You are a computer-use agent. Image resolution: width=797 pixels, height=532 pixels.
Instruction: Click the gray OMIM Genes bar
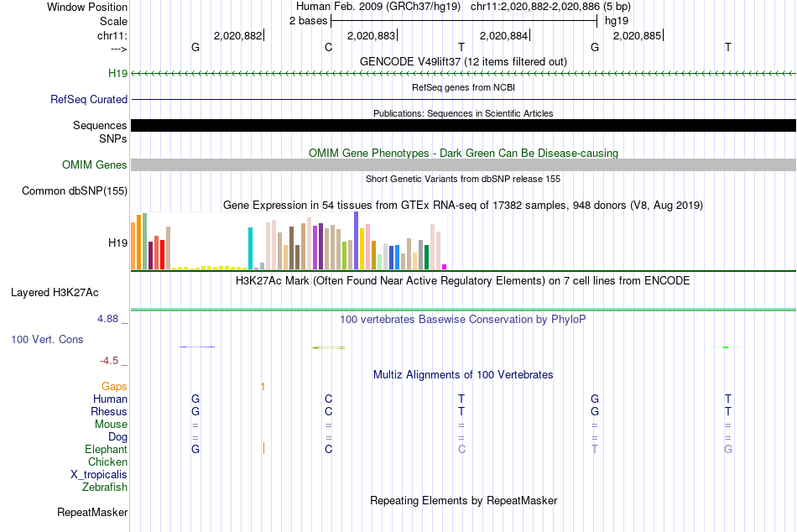point(463,164)
